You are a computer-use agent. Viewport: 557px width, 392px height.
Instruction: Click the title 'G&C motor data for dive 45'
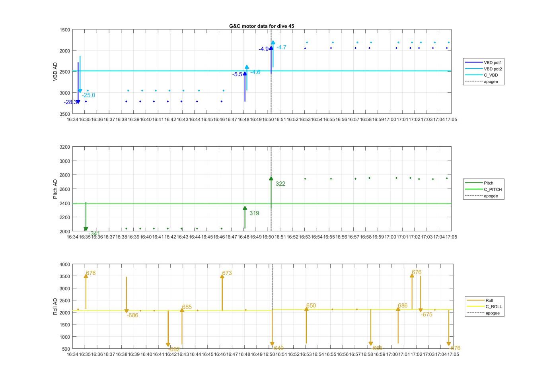[x=261, y=26]
